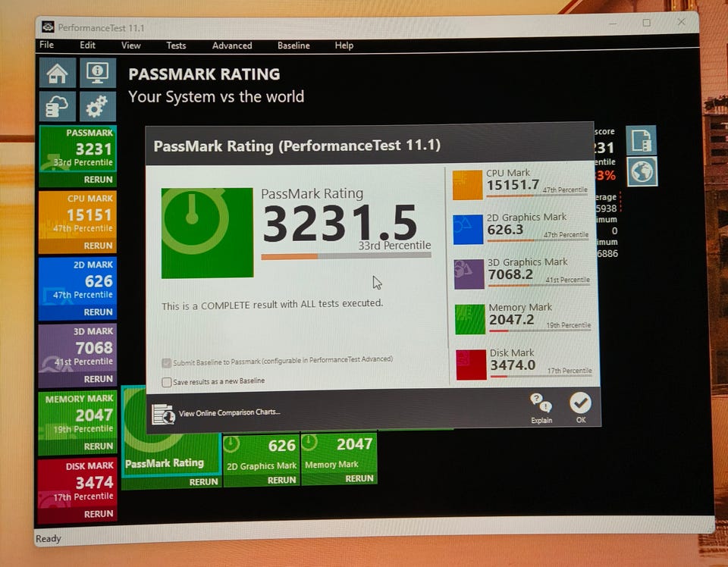Rerun the 2D Mark test in sidebar

(x=98, y=312)
